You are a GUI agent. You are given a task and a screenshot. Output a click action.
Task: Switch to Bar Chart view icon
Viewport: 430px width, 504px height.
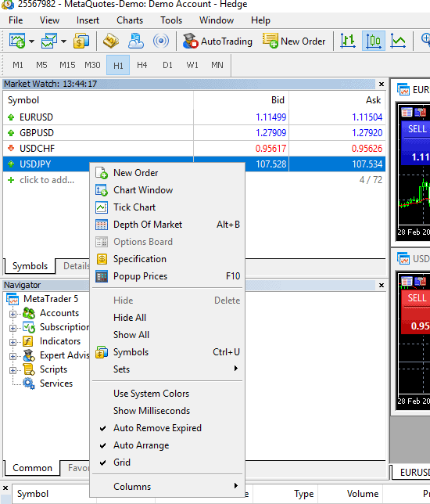click(348, 41)
